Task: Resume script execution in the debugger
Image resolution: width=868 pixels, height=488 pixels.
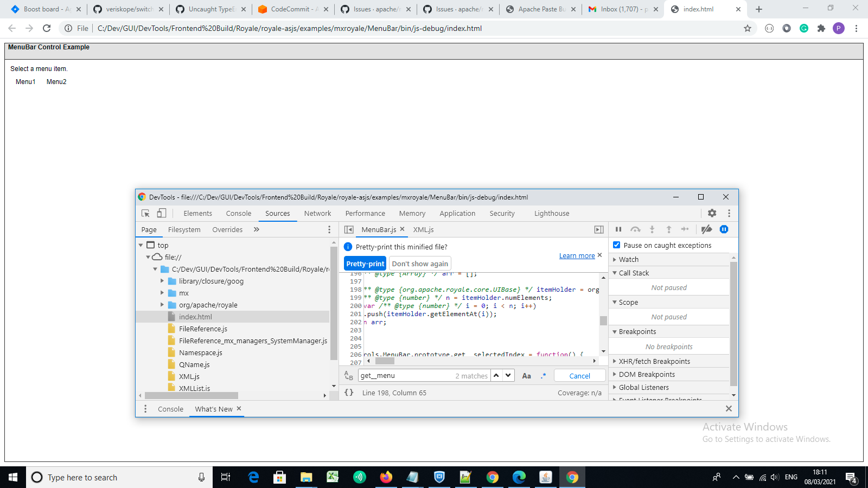Action: click(x=618, y=229)
